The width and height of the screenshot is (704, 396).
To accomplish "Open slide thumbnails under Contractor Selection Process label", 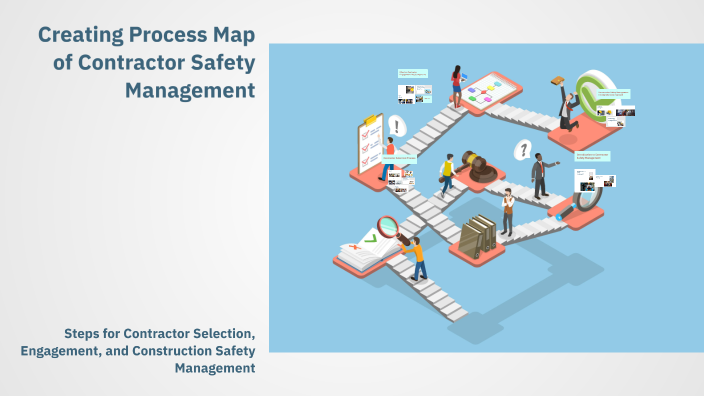I will [x=401, y=181].
